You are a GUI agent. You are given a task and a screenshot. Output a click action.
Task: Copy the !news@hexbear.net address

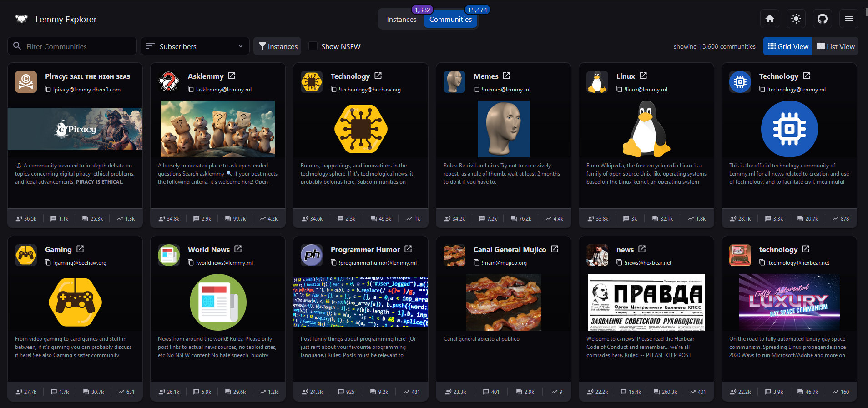pos(619,262)
